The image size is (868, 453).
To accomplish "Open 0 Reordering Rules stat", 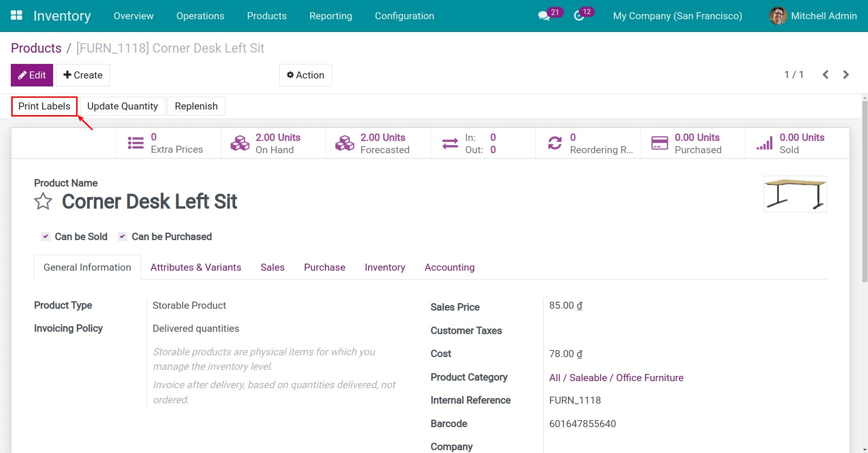I will (588, 143).
